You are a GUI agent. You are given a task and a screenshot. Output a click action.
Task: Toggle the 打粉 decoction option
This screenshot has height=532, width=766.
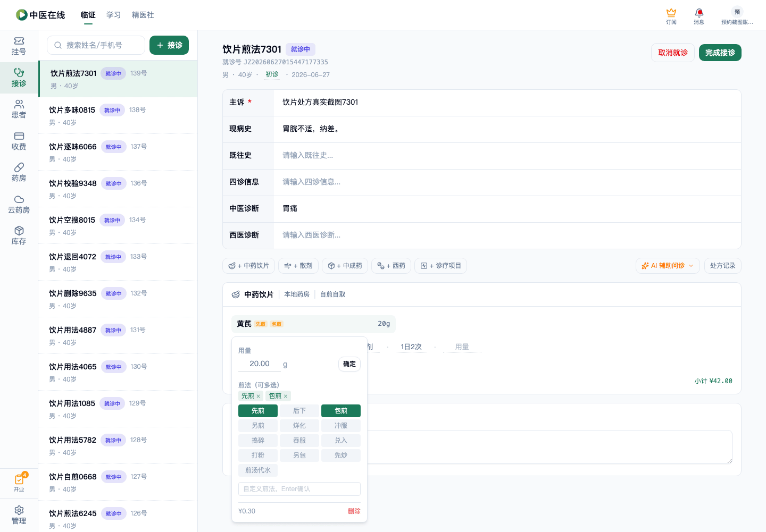click(x=258, y=455)
